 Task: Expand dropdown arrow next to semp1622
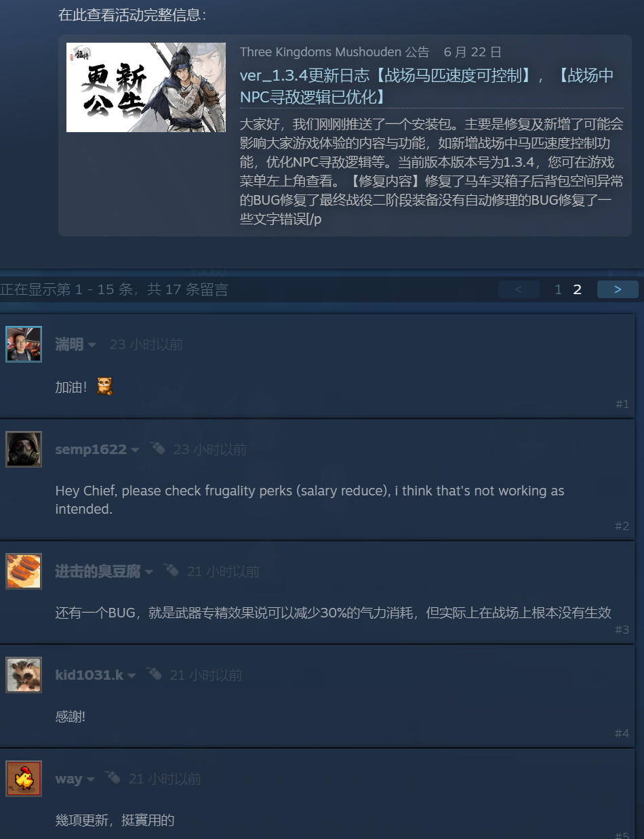click(x=135, y=451)
